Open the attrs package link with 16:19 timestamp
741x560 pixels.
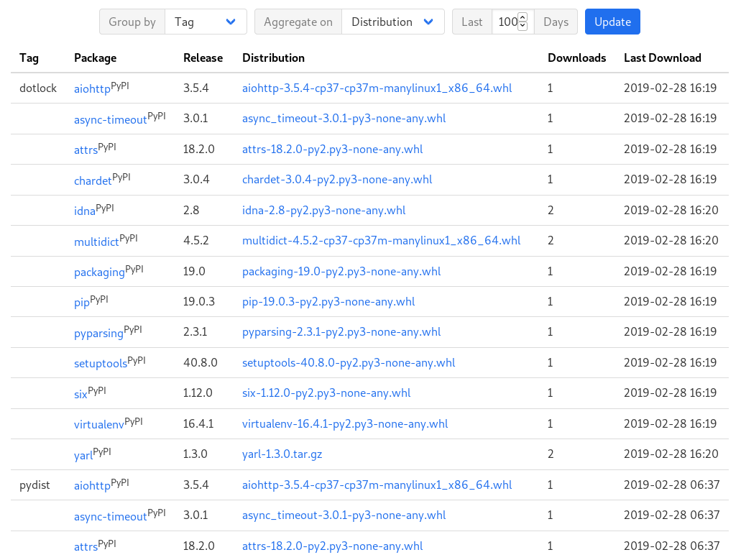[86, 150]
